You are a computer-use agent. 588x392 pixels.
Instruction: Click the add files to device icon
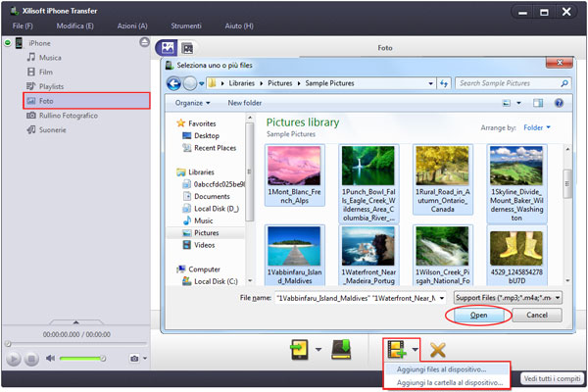[394, 348]
